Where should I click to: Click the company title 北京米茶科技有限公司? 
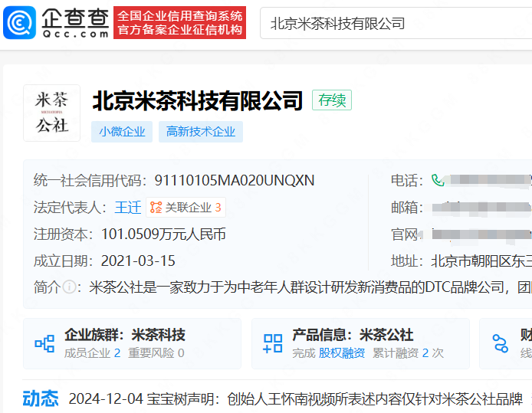[x=198, y=100]
